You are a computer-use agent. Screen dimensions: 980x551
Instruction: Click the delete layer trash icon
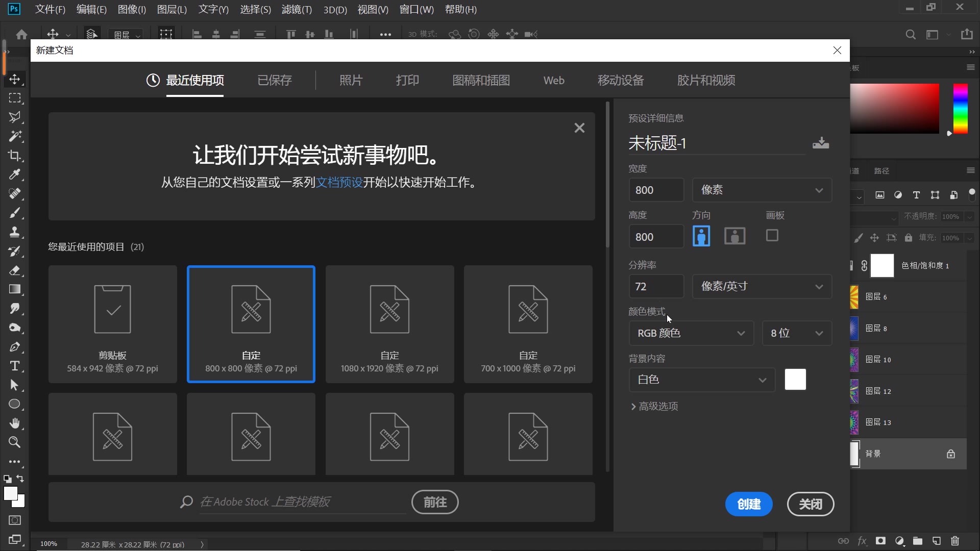click(955, 541)
